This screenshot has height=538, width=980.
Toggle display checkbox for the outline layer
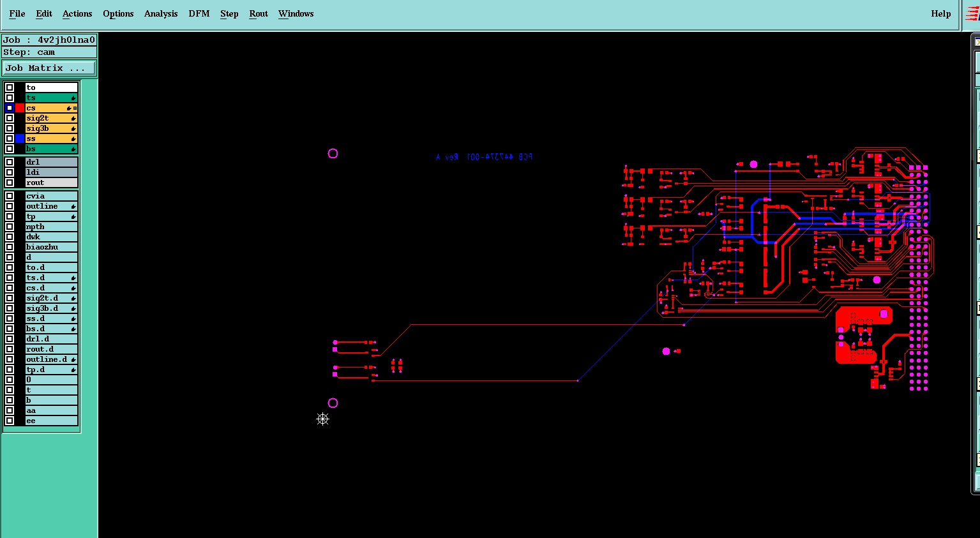tap(10, 206)
